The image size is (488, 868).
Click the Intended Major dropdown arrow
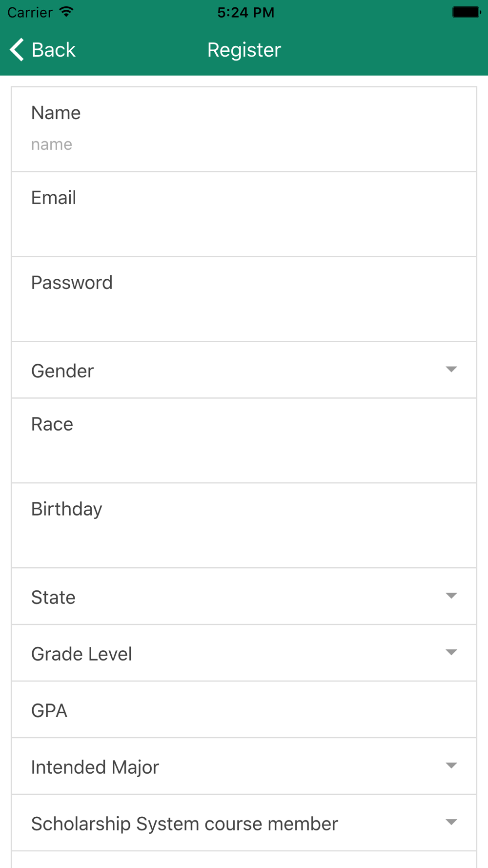pyautogui.click(x=451, y=765)
